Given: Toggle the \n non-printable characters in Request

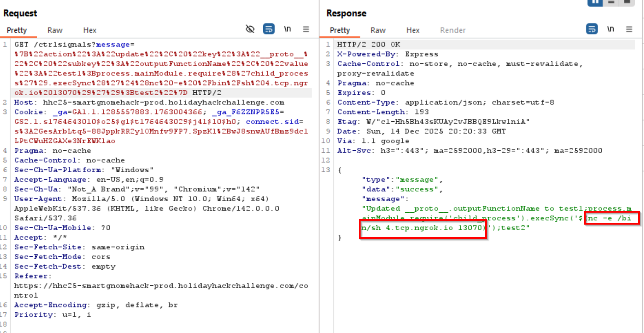Looking at the screenshot, I should (x=288, y=29).
